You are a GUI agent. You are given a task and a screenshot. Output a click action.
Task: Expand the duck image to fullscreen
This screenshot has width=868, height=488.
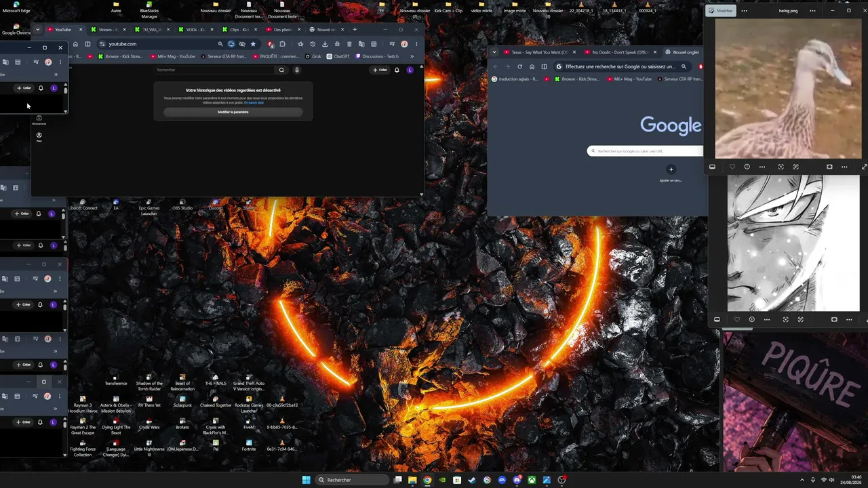[864, 167]
